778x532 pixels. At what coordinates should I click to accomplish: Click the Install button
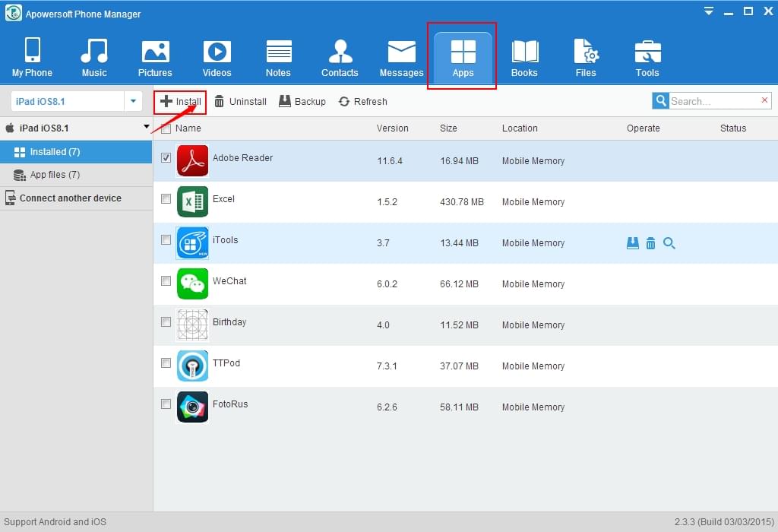(181, 101)
